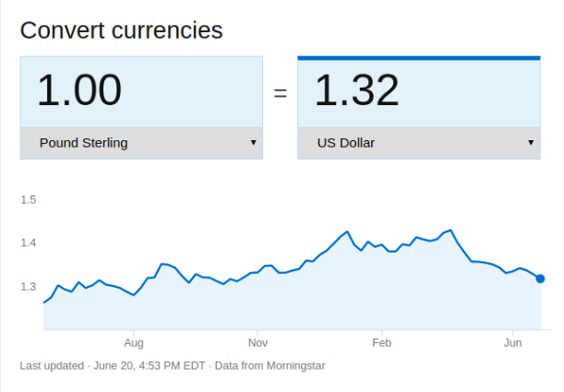Open the Pound Sterling currency dropdown

coord(141,143)
